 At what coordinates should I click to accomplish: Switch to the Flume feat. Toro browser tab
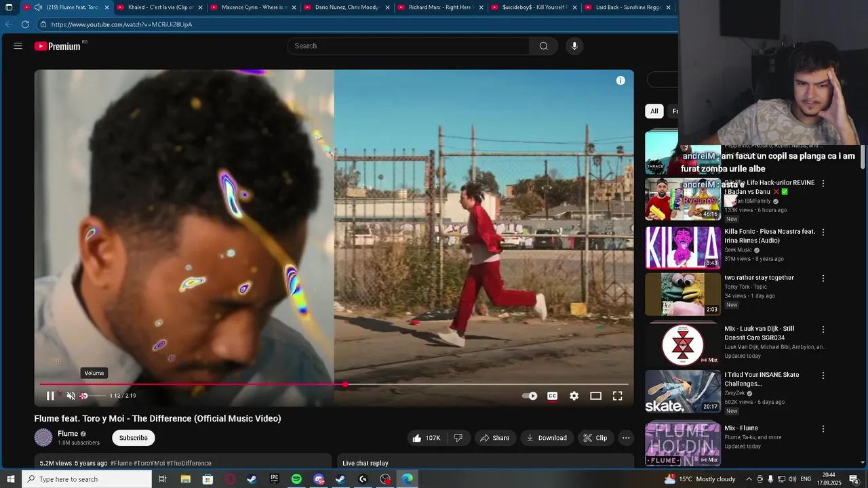coord(67,7)
